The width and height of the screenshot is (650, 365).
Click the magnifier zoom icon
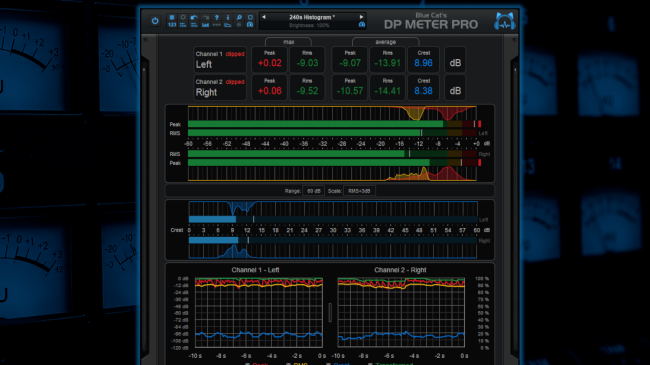[239, 17]
